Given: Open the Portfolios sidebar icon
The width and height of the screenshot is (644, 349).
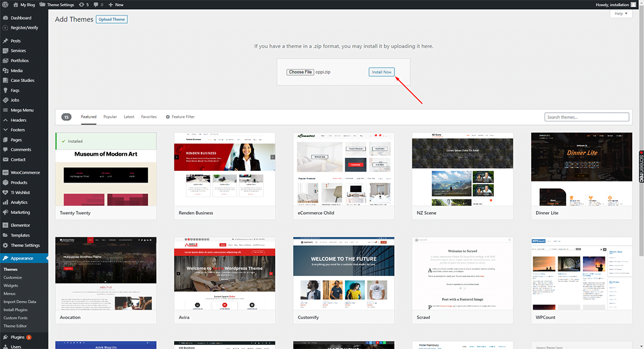Looking at the screenshot, I should click(x=5, y=61).
